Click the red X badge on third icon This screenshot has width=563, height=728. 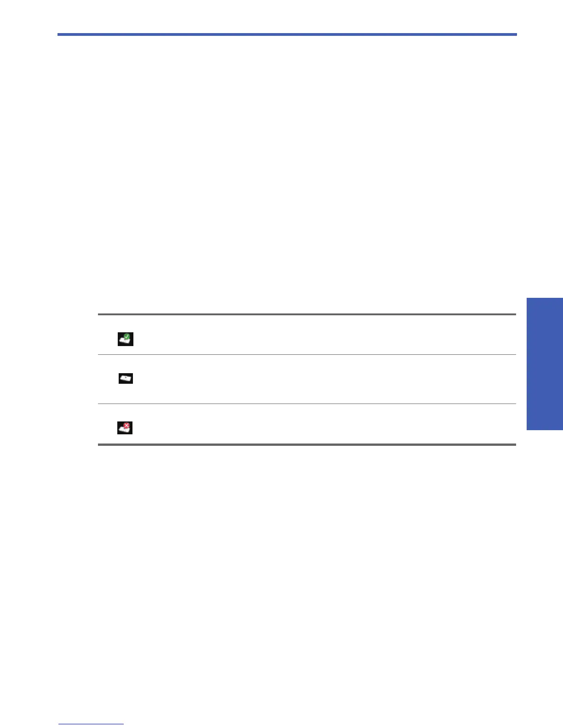pos(127,426)
